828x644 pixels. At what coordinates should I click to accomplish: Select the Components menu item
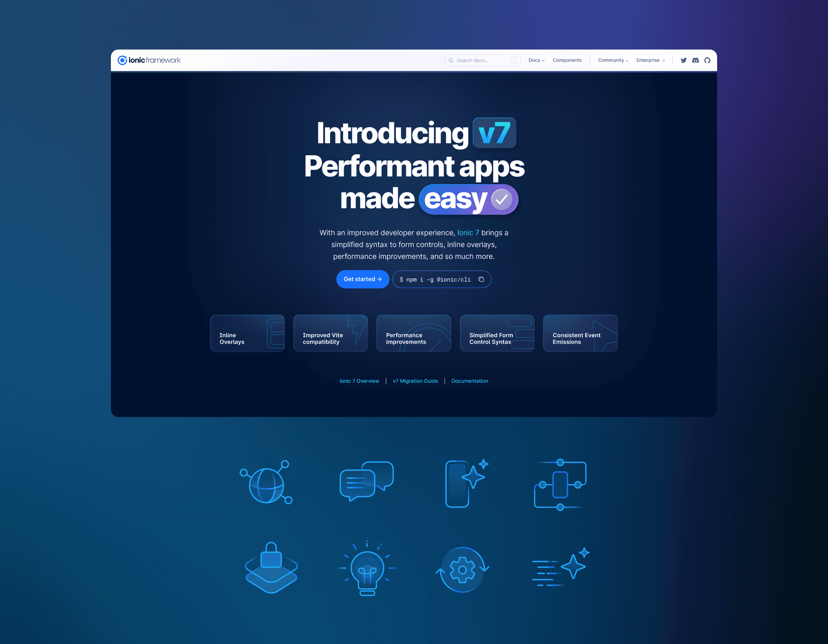click(567, 61)
